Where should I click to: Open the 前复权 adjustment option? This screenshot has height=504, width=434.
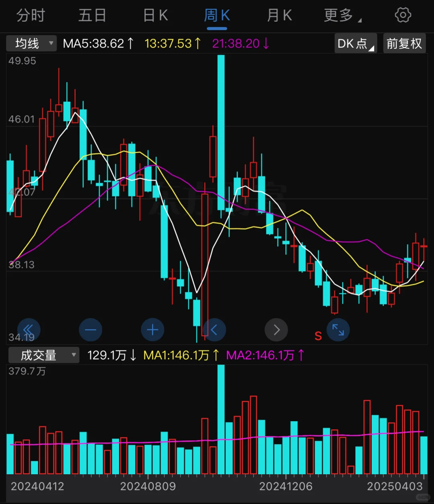pyautogui.click(x=404, y=43)
